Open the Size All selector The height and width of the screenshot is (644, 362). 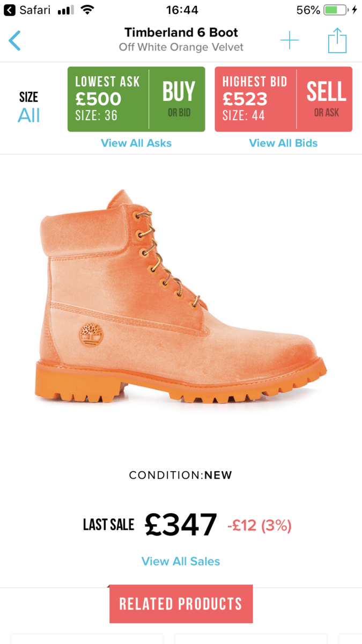[x=28, y=107]
